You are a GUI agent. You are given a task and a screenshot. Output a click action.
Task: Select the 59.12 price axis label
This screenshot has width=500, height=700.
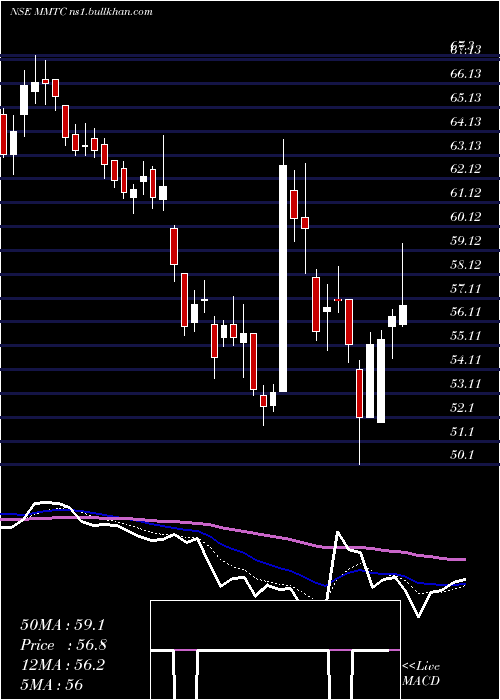(466, 241)
